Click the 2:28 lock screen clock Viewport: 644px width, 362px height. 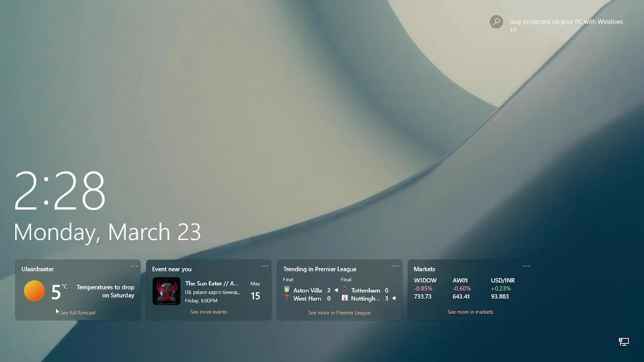(59, 191)
